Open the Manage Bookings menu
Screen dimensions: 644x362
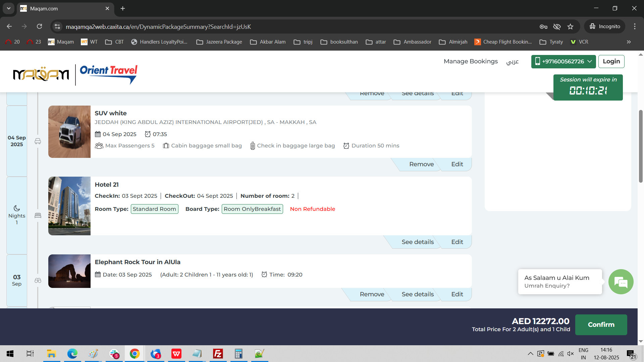(471, 61)
